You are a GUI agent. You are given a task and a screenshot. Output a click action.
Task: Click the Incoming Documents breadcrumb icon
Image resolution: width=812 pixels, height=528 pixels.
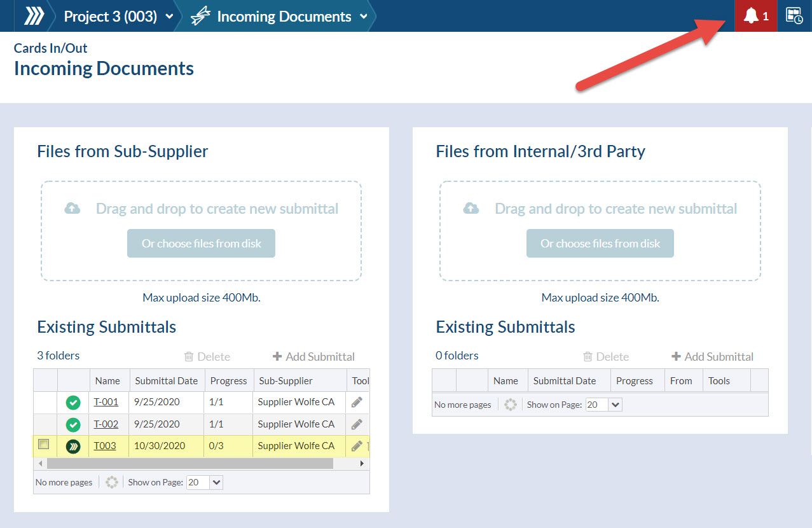[x=200, y=17]
